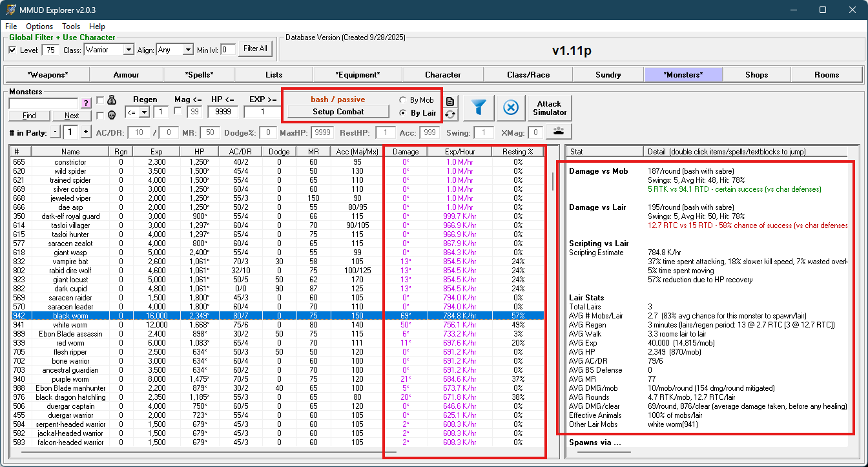Image resolution: width=868 pixels, height=467 pixels.
Task: Click the party icon next to XMag
Action: click(x=559, y=132)
